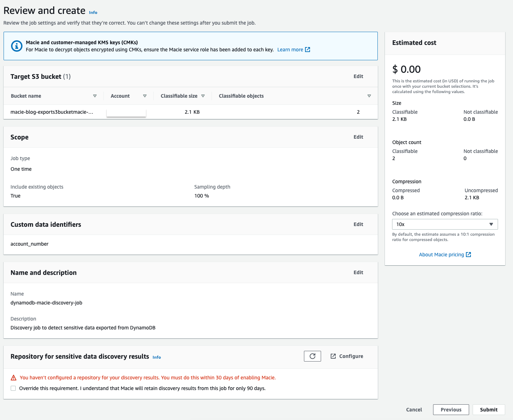
Task: Edit the Custom data identifiers section
Action: point(358,224)
